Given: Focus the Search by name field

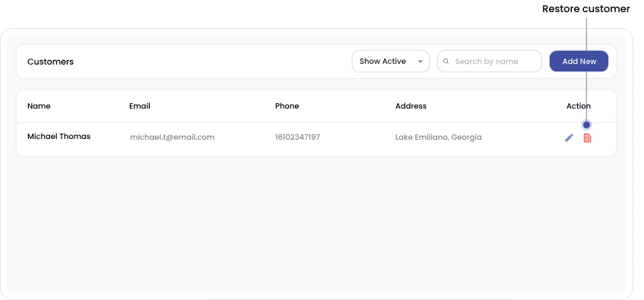Looking at the screenshot, I should (x=490, y=62).
